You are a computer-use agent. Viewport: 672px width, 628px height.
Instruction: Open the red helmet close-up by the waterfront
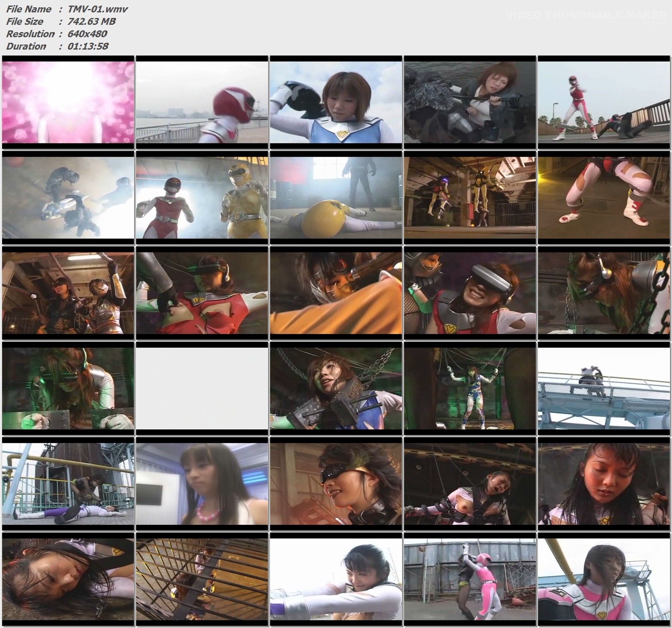[202, 102]
